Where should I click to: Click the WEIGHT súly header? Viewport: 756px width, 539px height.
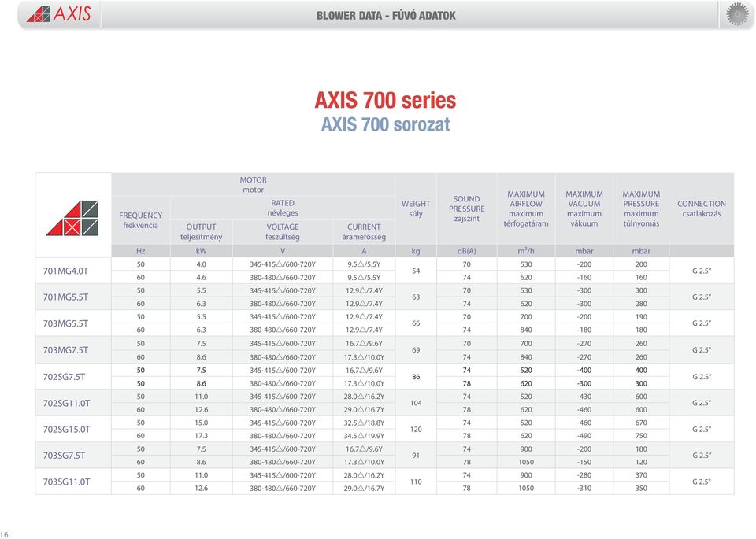(416, 209)
